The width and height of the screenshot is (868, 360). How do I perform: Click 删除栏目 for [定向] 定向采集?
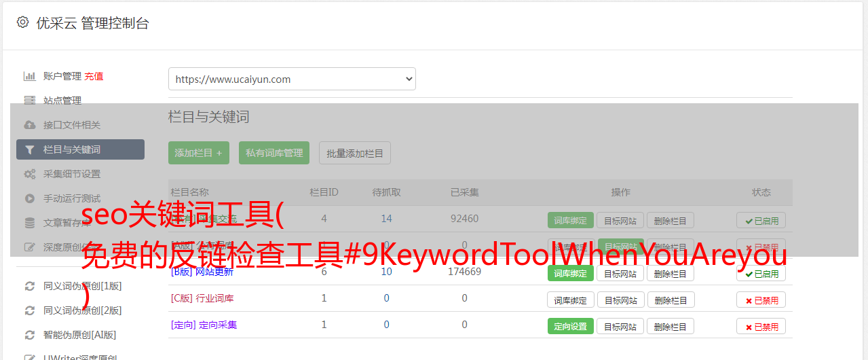tap(671, 326)
